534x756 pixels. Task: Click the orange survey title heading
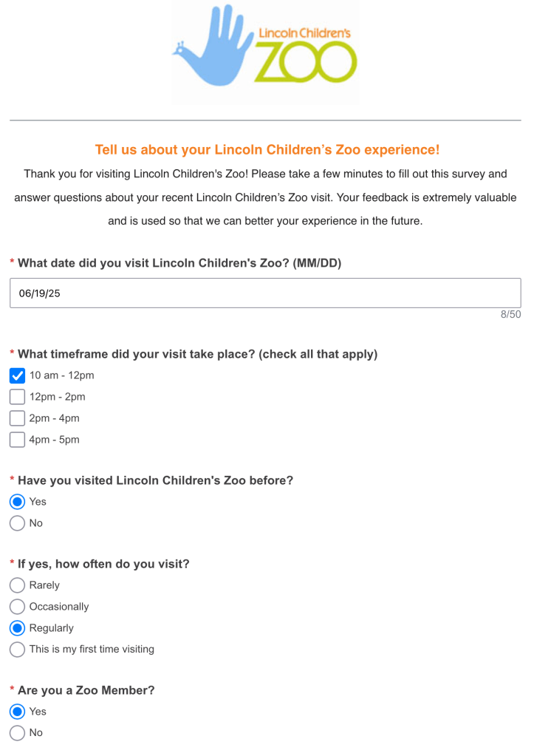coord(267,150)
